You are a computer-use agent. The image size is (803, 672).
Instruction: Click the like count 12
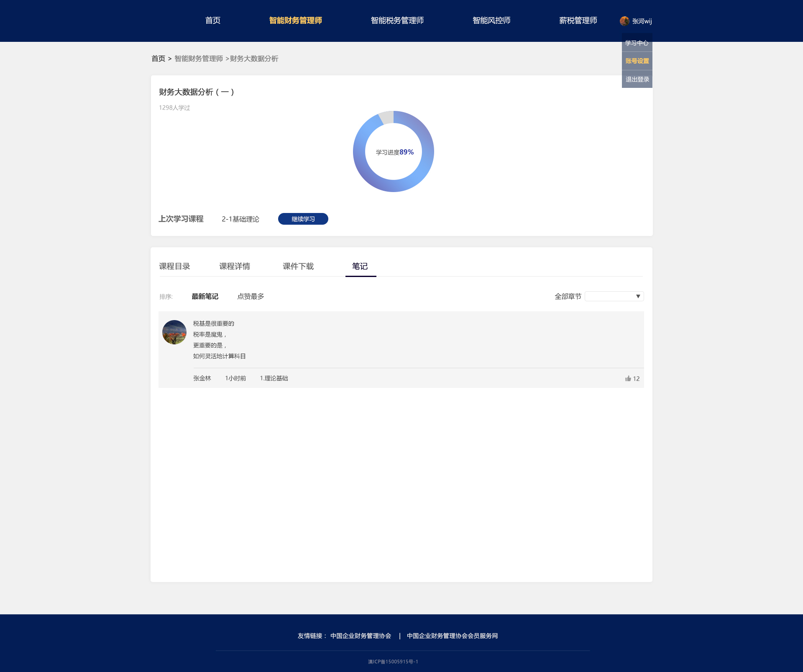pyautogui.click(x=636, y=379)
